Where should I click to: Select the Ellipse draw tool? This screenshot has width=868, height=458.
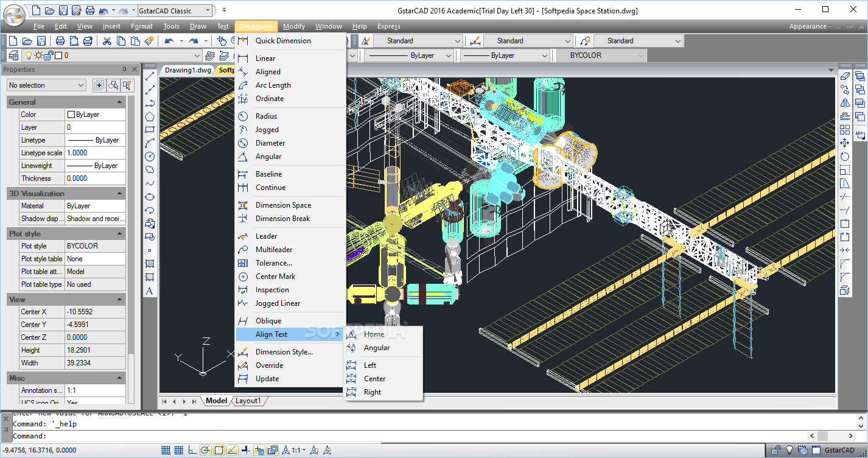coord(150,197)
